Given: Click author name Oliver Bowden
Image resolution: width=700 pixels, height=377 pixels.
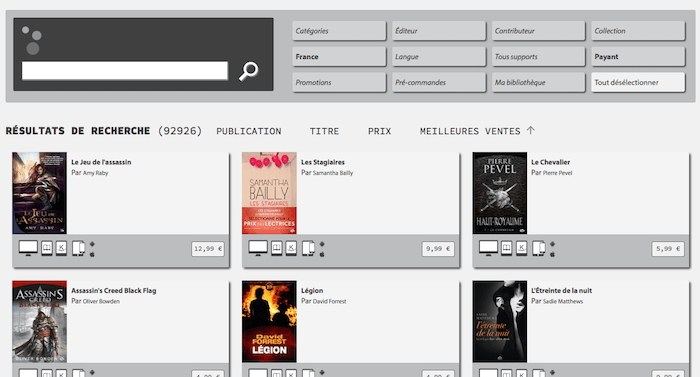Looking at the screenshot, I should 101,302.
